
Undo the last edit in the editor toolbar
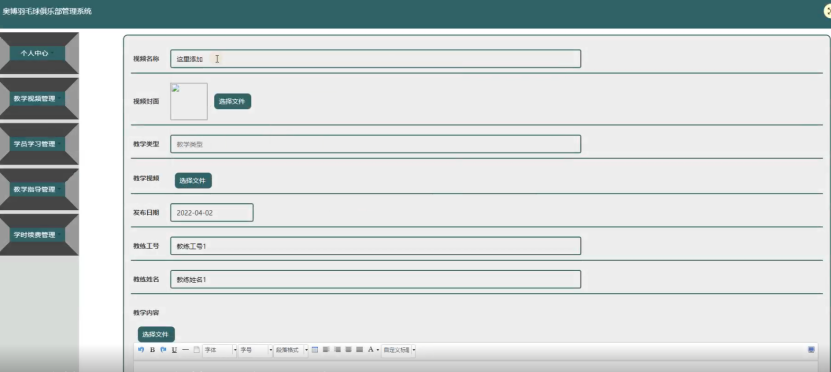pyautogui.click(x=141, y=350)
